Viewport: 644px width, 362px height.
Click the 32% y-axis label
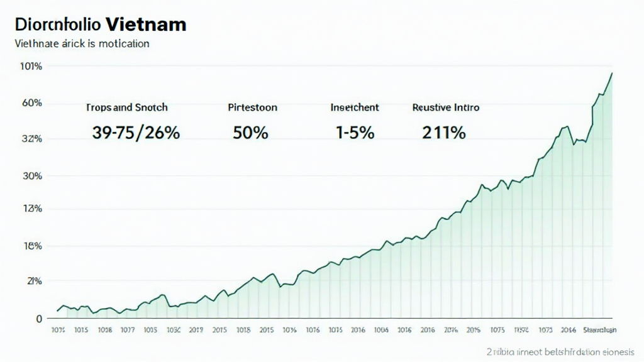click(31, 139)
